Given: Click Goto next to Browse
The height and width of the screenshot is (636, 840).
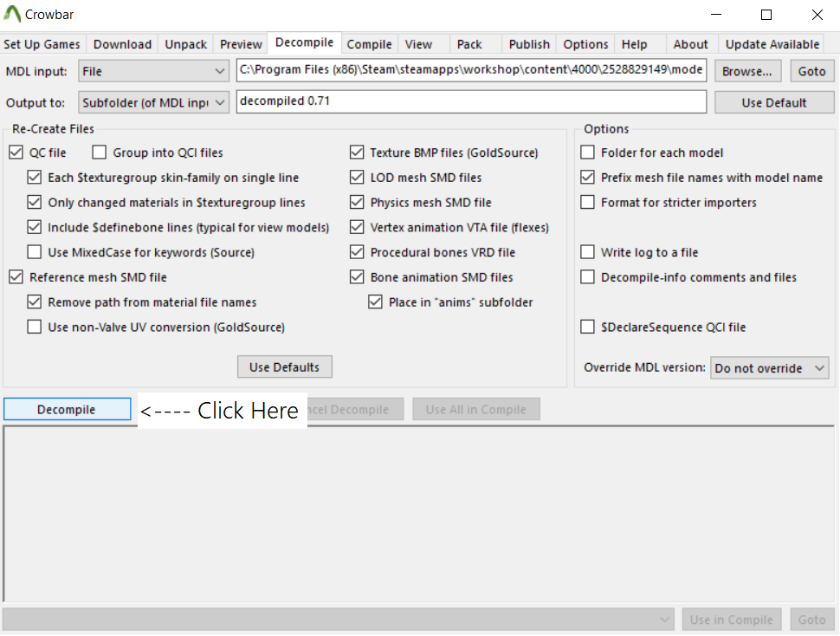Looking at the screenshot, I should (x=812, y=71).
